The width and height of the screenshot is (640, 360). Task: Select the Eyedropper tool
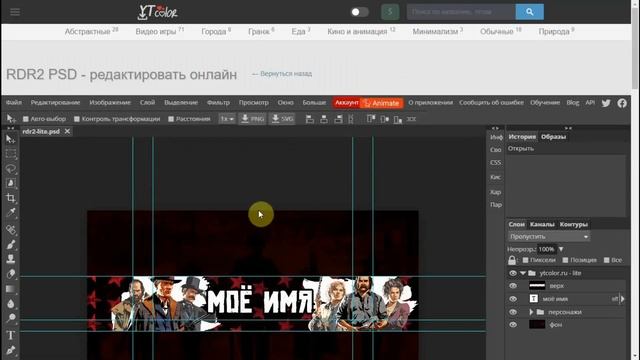point(11,212)
